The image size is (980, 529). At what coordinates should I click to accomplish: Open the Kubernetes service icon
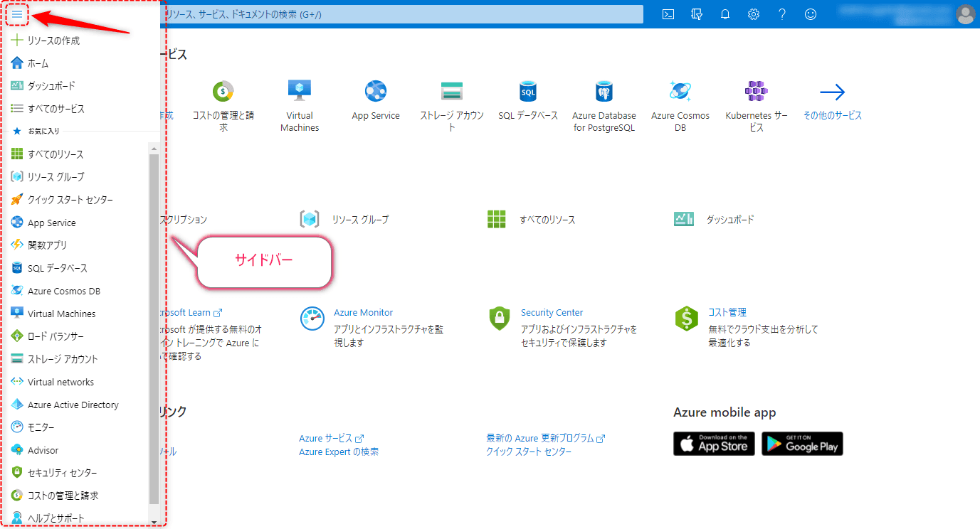pos(757,92)
